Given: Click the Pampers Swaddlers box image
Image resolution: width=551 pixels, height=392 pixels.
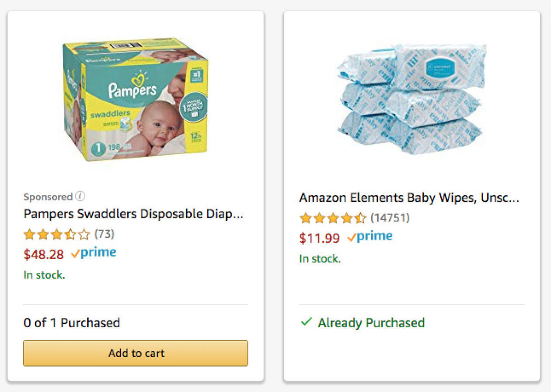Looking at the screenshot, I should tap(136, 100).
